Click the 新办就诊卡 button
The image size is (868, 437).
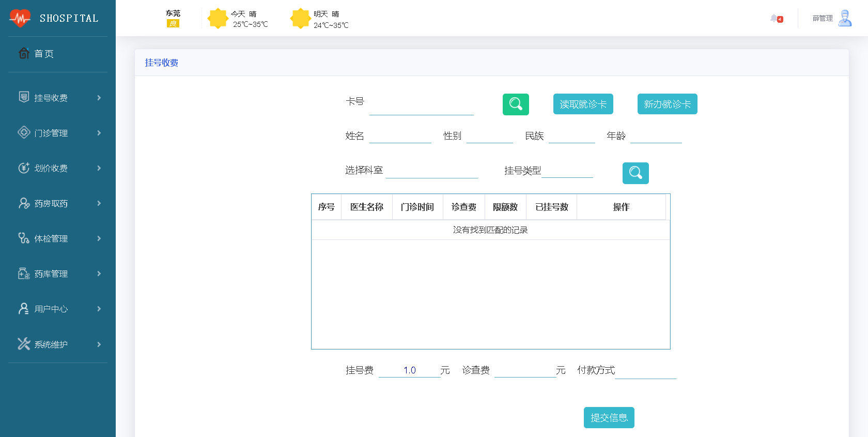[x=668, y=104]
